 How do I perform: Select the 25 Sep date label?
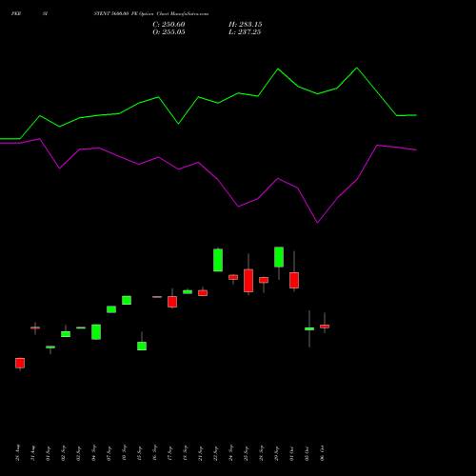click(x=247, y=453)
